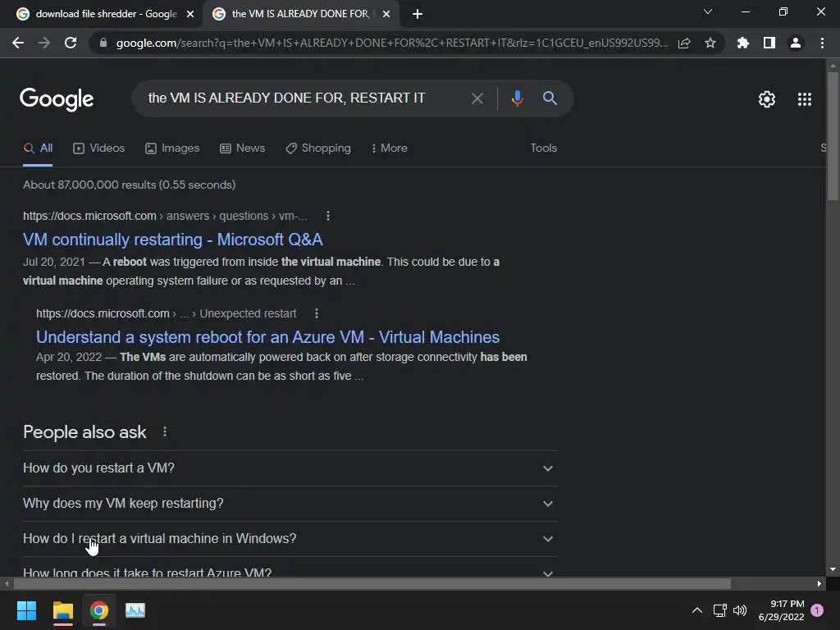Click the scrollbar down arrow

(x=832, y=569)
